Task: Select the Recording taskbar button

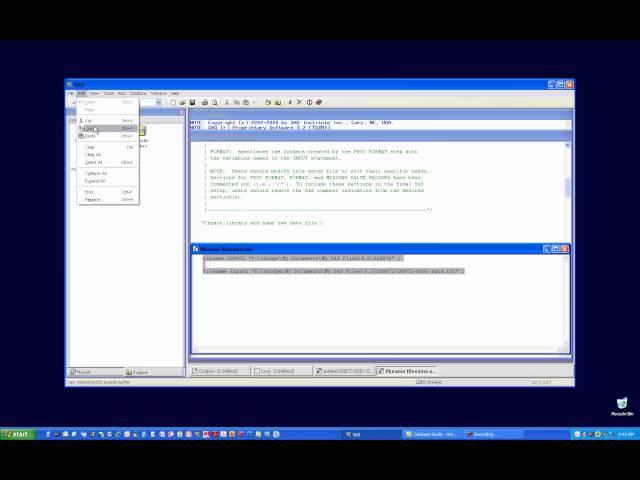Action: pos(493,434)
